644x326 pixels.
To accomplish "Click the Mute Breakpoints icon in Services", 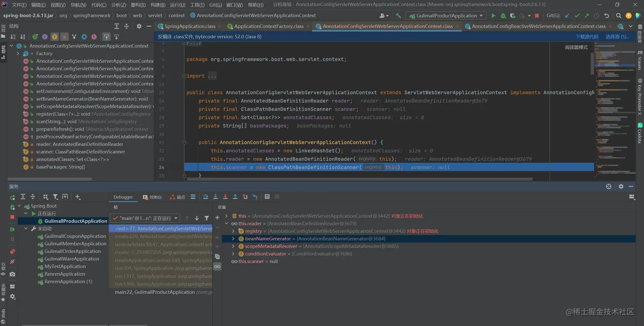I will click(x=12, y=261).
